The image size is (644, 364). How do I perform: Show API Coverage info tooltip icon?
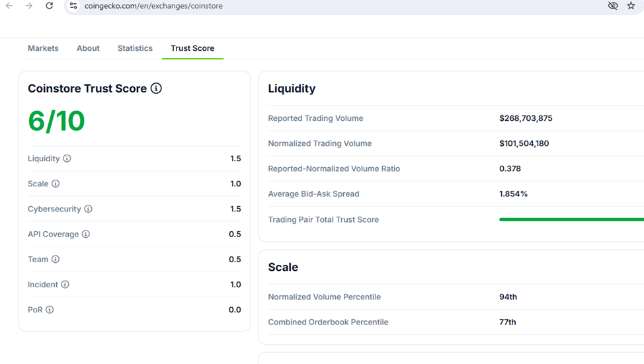coord(86,234)
